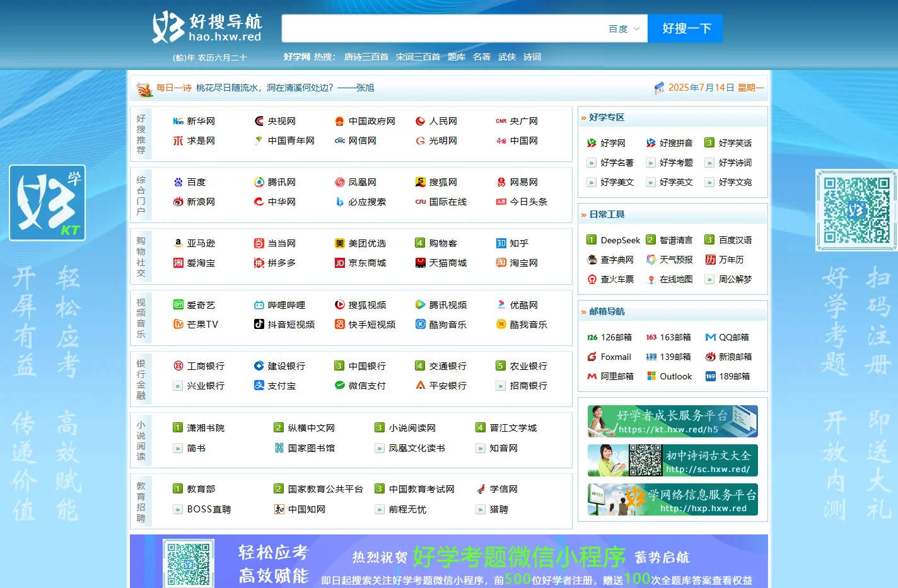The width and height of the screenshot is (898, 588).
Task: Open the 宋词三百首 hot search link
Action: 418,57
